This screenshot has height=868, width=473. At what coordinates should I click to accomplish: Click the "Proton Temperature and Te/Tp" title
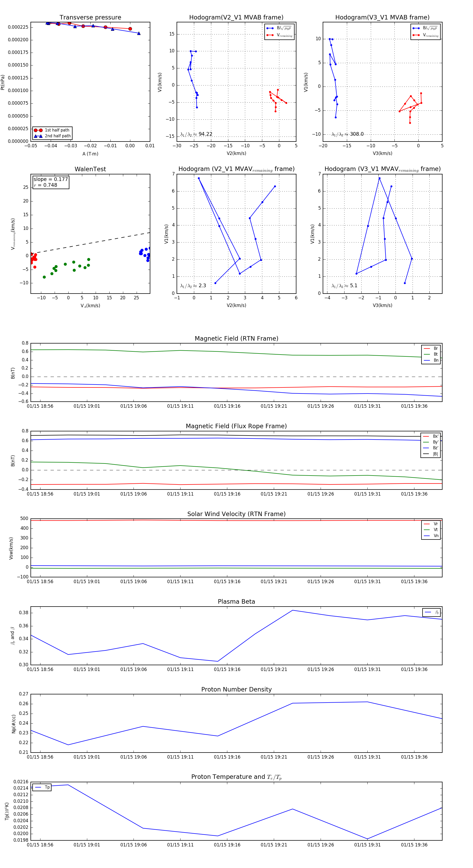click(236, 777)
